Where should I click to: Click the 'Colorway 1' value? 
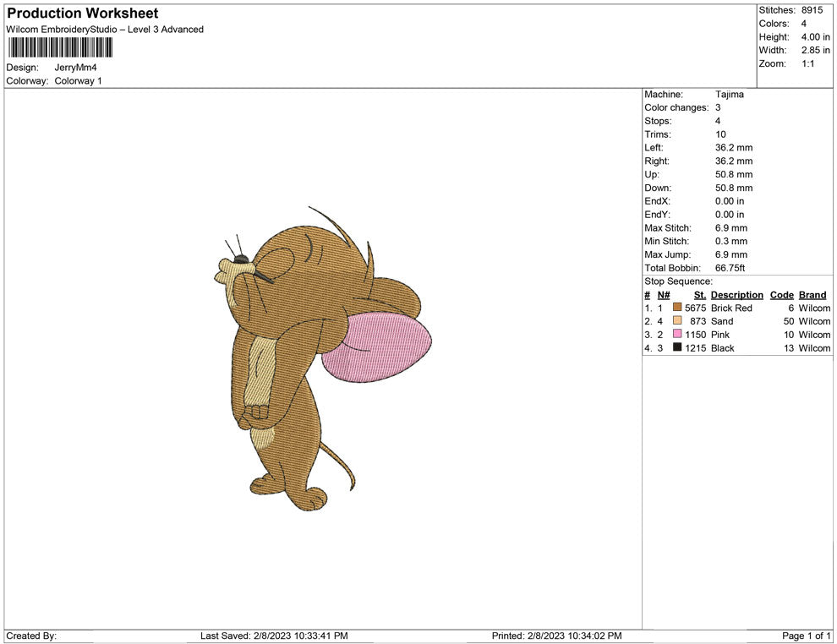tap(78, 81)
